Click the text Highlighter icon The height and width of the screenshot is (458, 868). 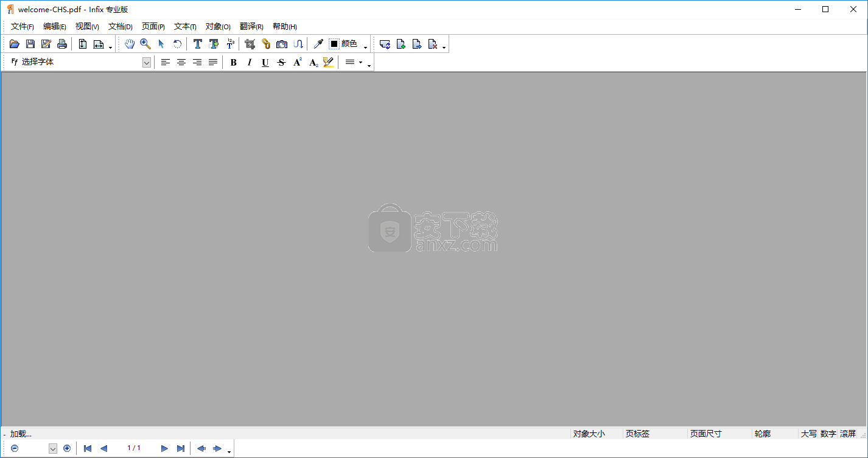329,62
